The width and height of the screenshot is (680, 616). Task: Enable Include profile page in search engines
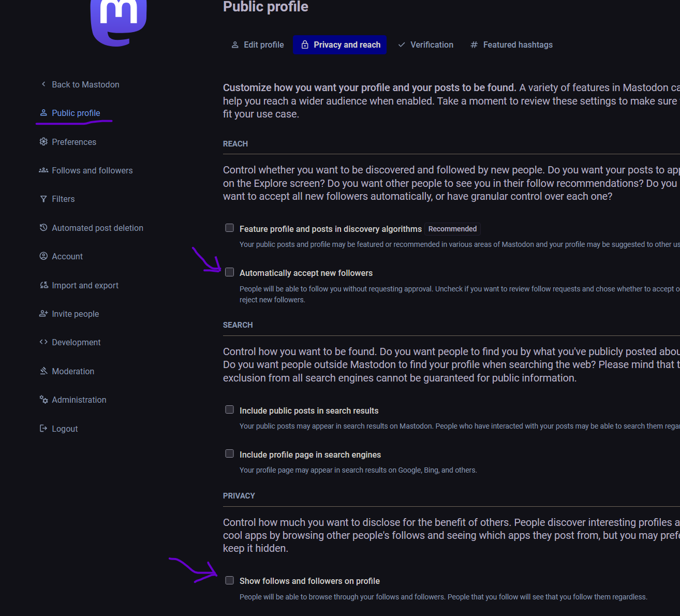click(230, 454)
